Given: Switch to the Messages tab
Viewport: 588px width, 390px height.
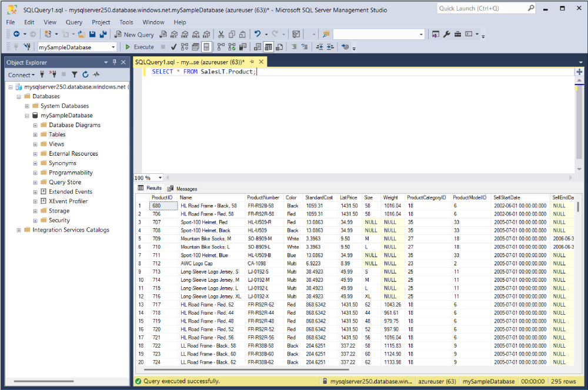Looking at the screenshot, I should point(182,189).
